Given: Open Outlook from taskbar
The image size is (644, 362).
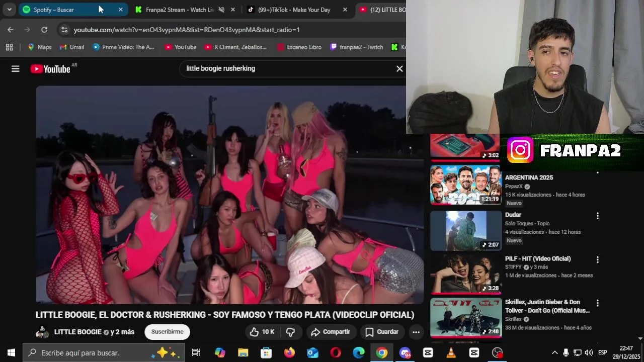Looking at the screenshot, I should pos(312,353).
